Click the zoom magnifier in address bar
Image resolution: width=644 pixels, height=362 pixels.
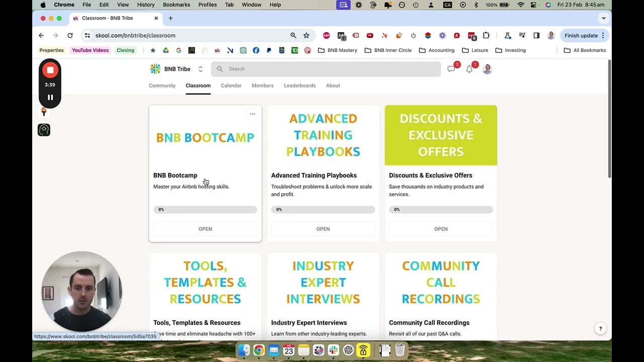pyautogui.click(x=293, y=36)
